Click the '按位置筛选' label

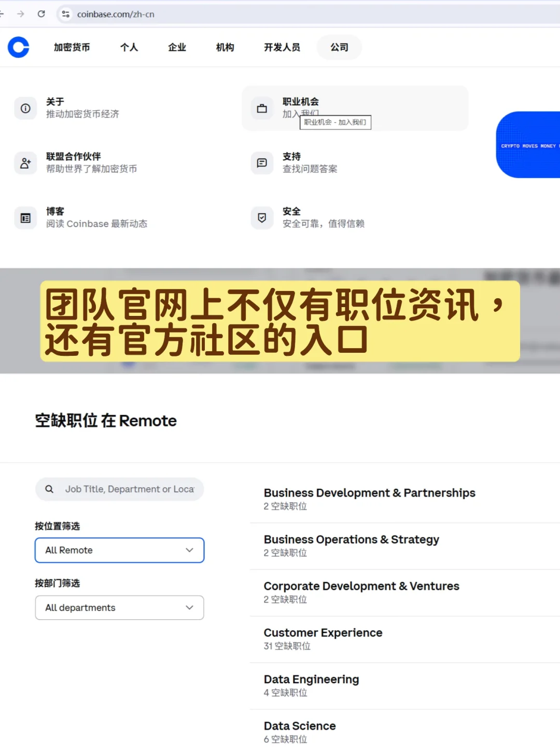click(x=57, y=526)
